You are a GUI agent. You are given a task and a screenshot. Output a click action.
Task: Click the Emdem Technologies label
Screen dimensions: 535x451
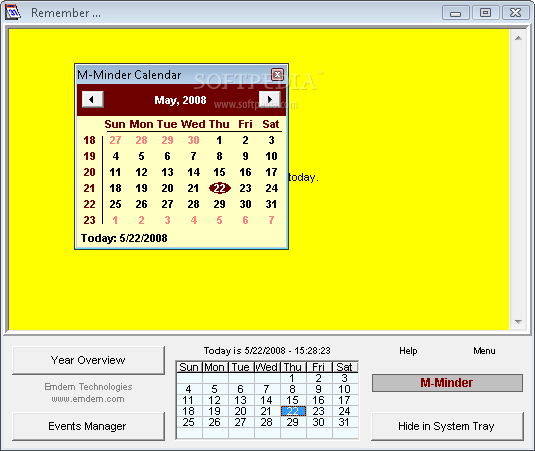88,387
